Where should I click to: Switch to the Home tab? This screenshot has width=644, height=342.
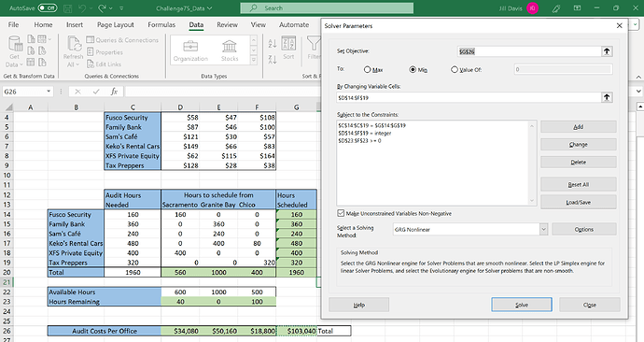[43, 24]
